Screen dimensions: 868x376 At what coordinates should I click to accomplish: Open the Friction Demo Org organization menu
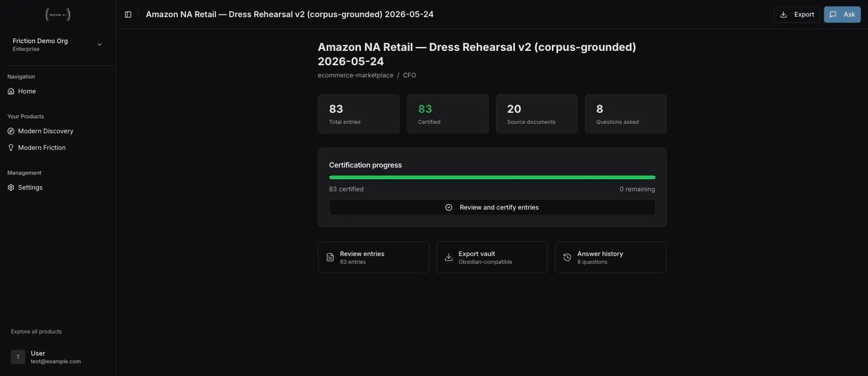pos(58,45)
